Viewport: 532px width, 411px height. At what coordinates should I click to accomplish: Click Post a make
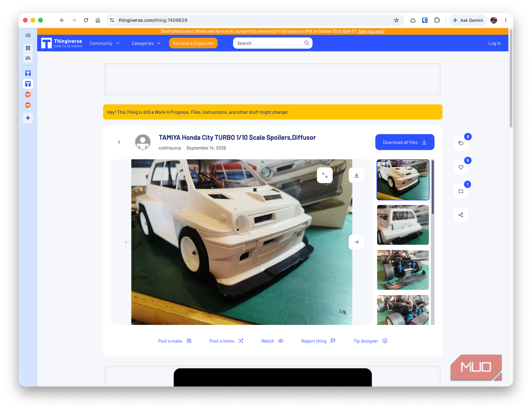(x=174, y=341)
